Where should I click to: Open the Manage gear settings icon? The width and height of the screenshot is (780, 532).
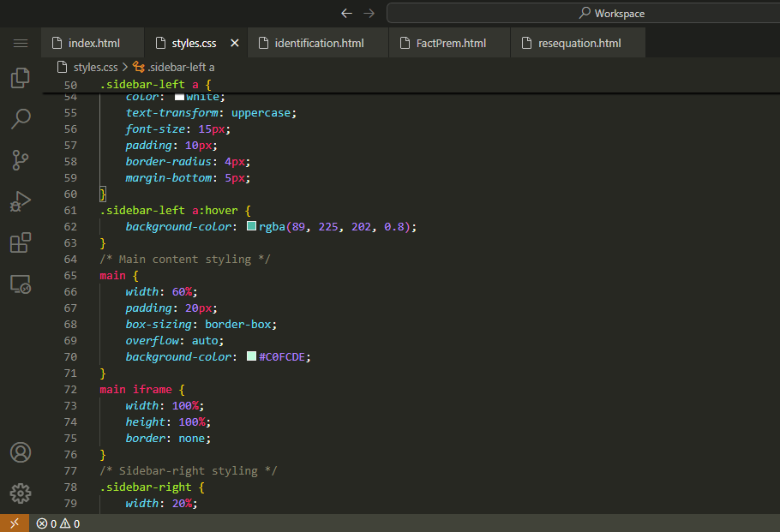point(21,493)
